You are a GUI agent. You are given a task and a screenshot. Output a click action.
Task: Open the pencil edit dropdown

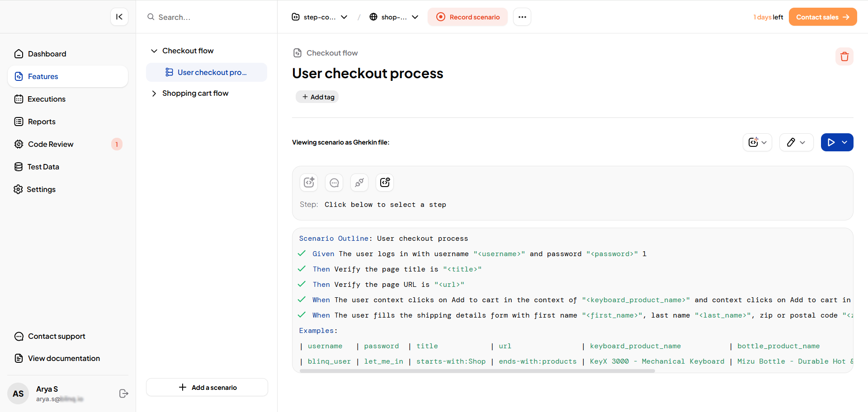(796, 142)
